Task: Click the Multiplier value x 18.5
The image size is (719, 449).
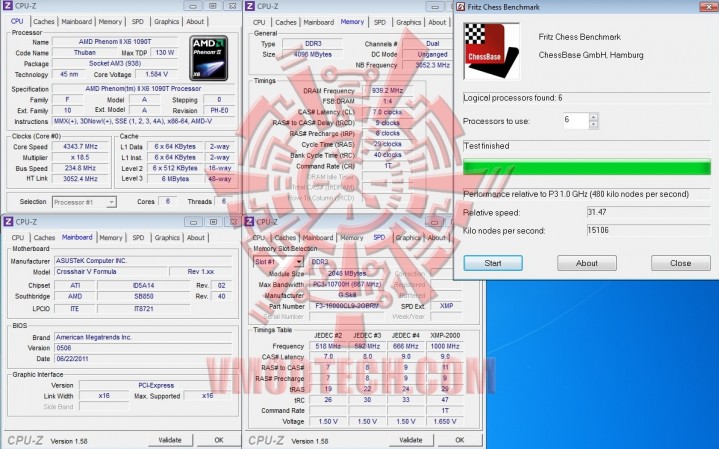Action: pyautogui.click(x=80, y=157)
